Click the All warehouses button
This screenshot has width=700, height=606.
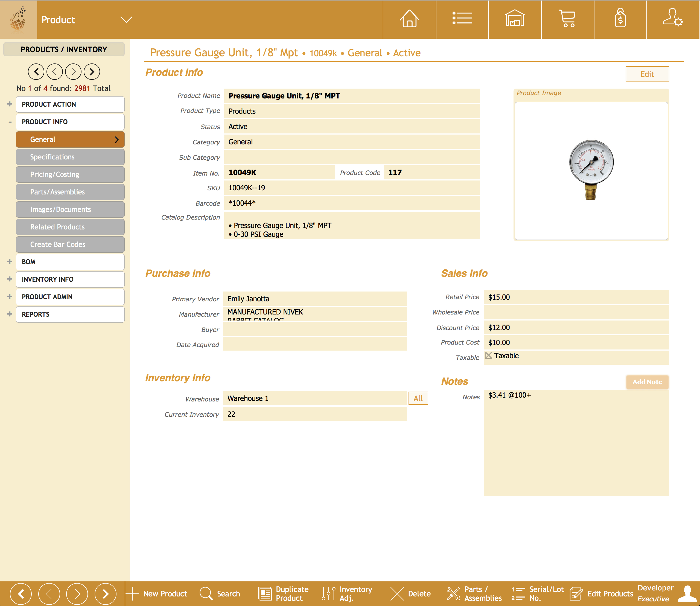tap(418, 398)
